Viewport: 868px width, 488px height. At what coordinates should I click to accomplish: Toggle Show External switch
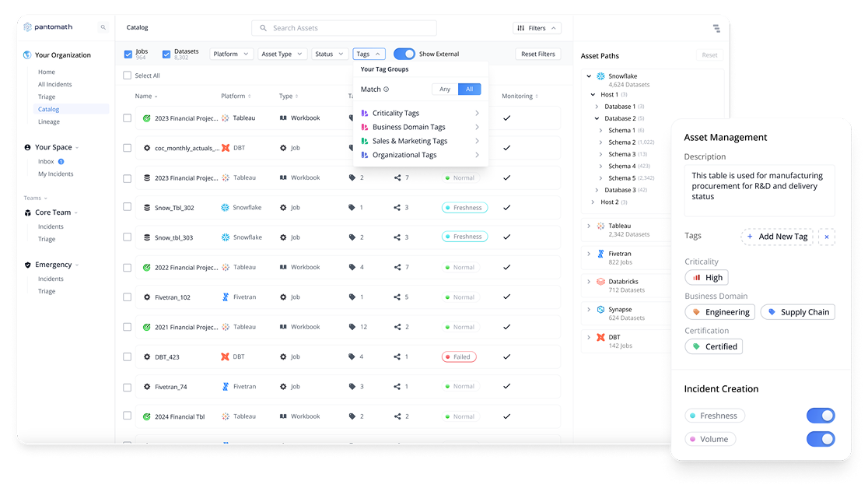click(404, 54)
